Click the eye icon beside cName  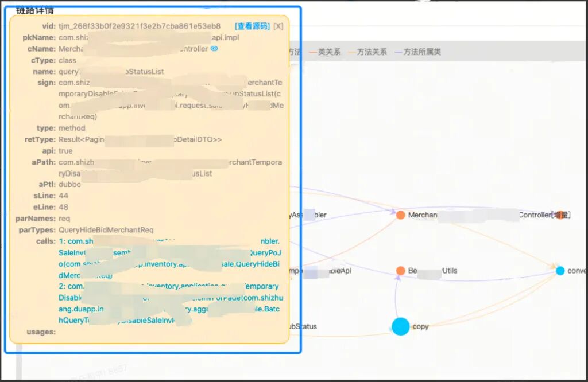[x=214, y=49]
